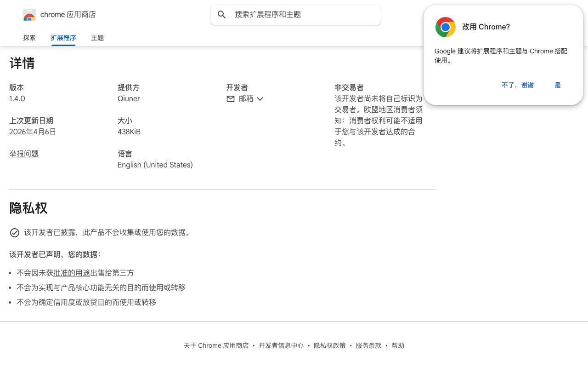Click the date 2026年4月6日
Image resolution: width=588 pixels, height=368 pixels.
click(x=33, y=132)
